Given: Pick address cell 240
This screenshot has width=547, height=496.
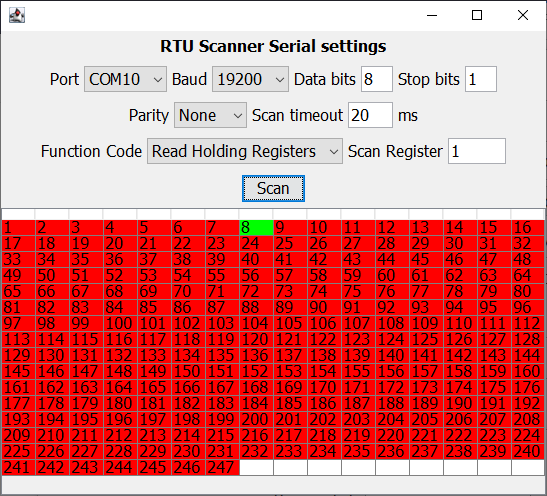Looking at the screenshot, I should click(528, 451).
